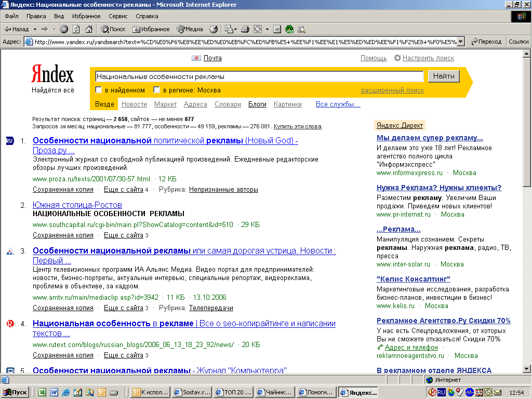Open the History toolbar icon
Image resolution: width=532 pixels, height=399 pixels.
[214, 29]
